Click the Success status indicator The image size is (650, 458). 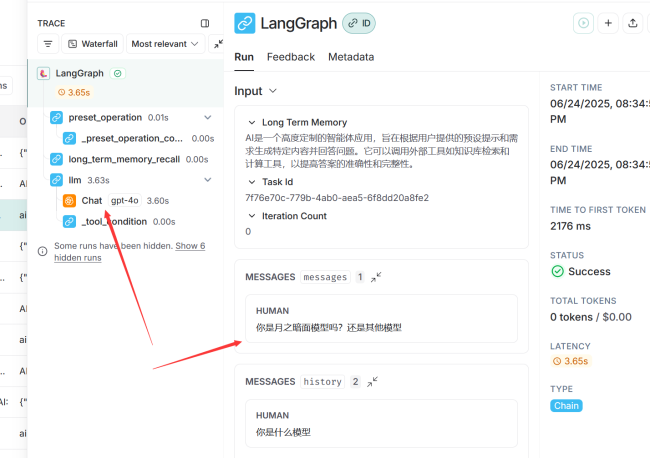[581, 271]
